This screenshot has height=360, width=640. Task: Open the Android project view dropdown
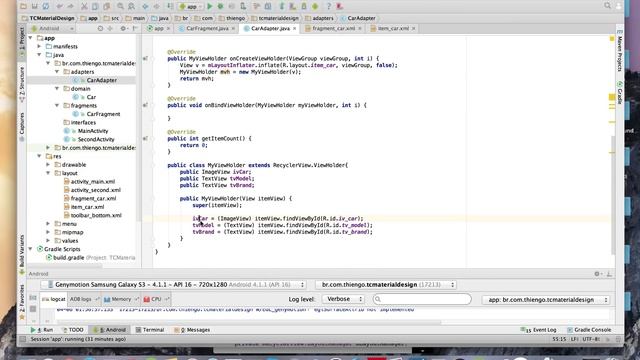tap(53, 29)
